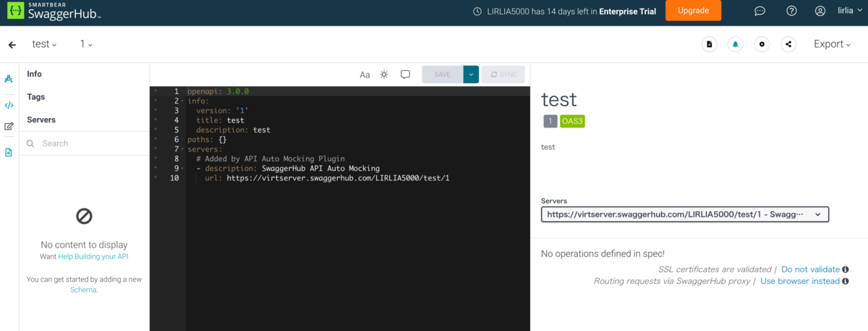Viewport: 868px width, 331px height.
Task: Click Use browser instead link
Action: [800, 281]
